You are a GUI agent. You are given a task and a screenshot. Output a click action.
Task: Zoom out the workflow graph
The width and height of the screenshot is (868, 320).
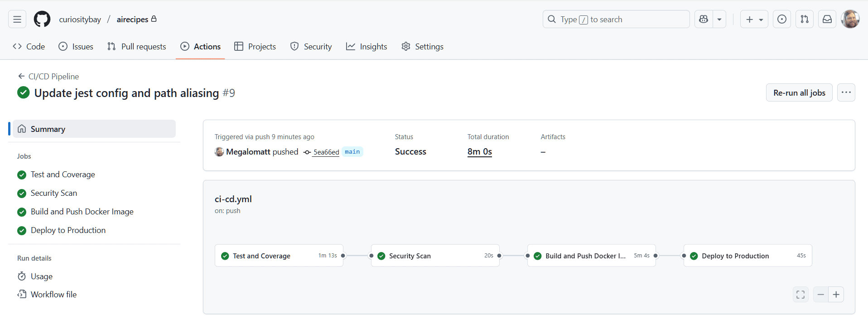821,295
